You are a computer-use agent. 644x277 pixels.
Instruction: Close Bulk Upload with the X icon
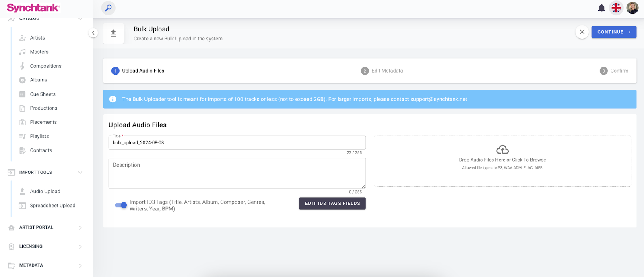click(x=582, y=32)
